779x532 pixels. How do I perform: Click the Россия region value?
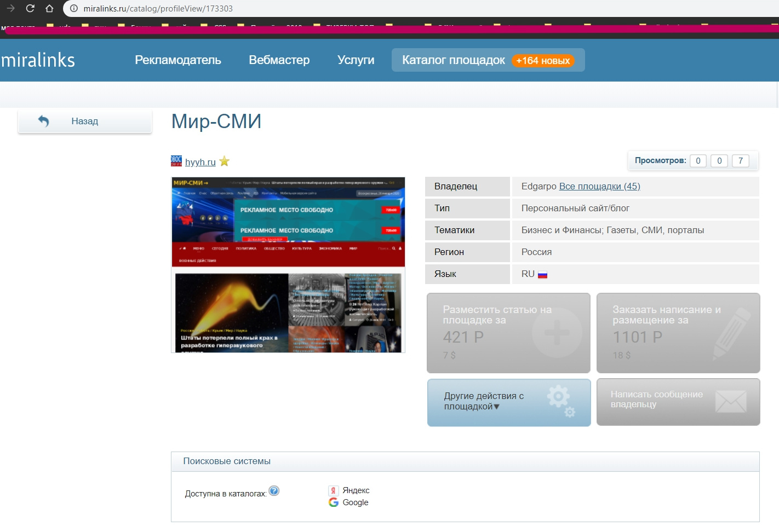click(536, 252)
